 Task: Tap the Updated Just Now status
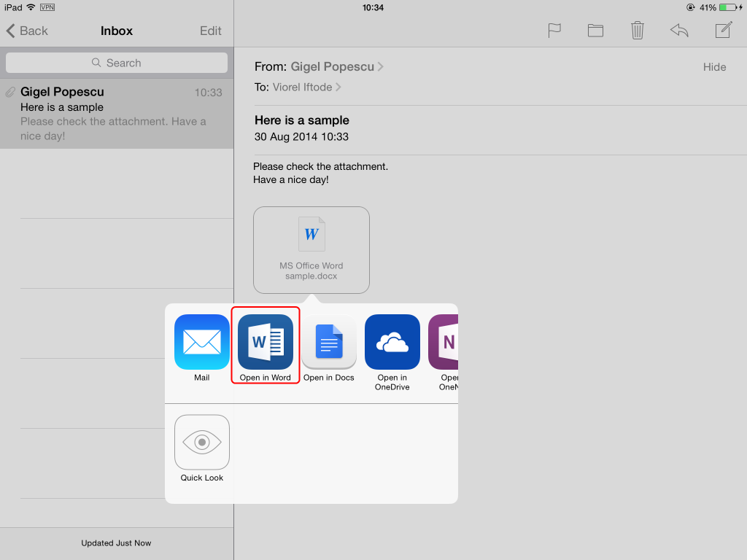pos(116,542)
